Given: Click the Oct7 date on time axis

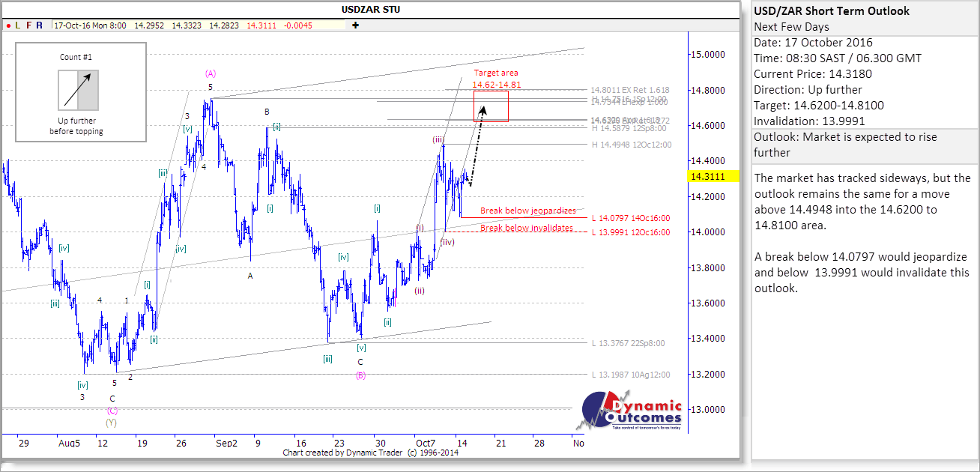Looking at the screenshot, I should click(x=424, y=444).
